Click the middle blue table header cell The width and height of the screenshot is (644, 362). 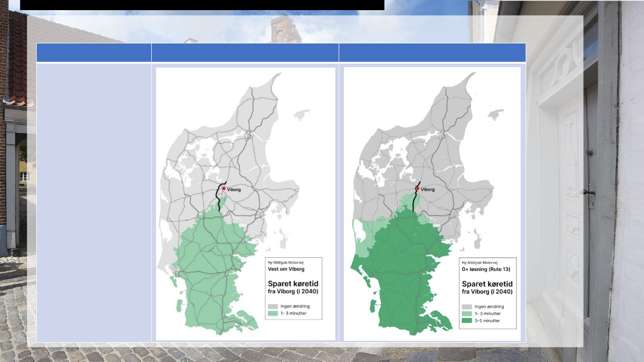tap(245, 53)
